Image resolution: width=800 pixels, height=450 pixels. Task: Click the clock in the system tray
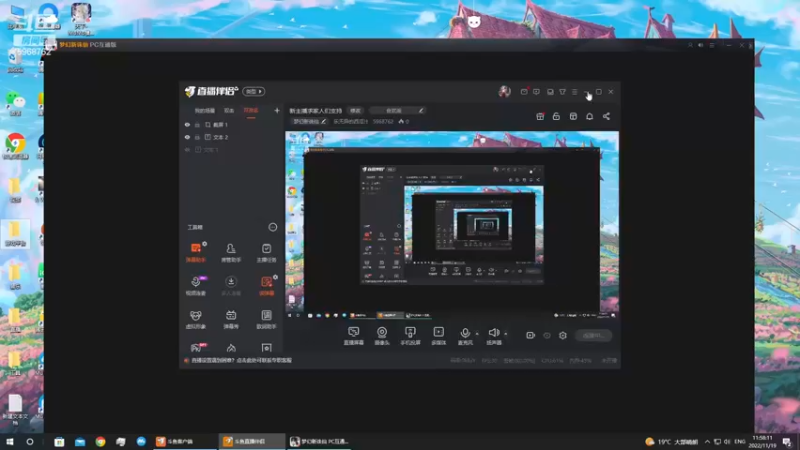762,441
